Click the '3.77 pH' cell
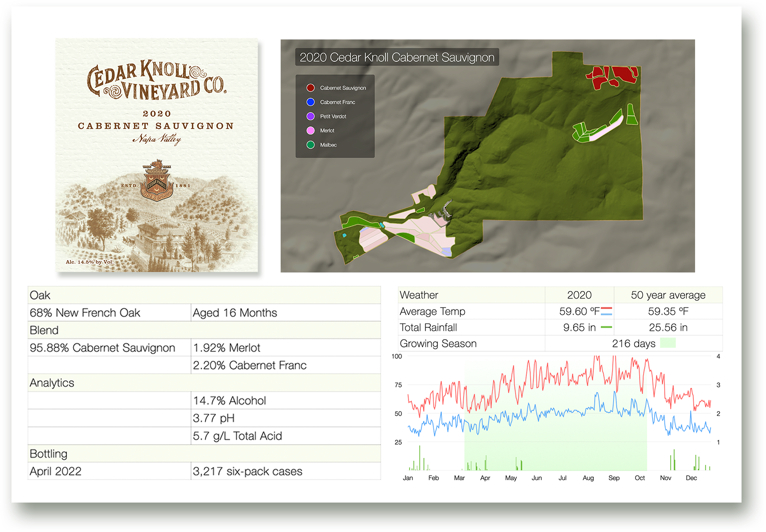 coord(286,418)
